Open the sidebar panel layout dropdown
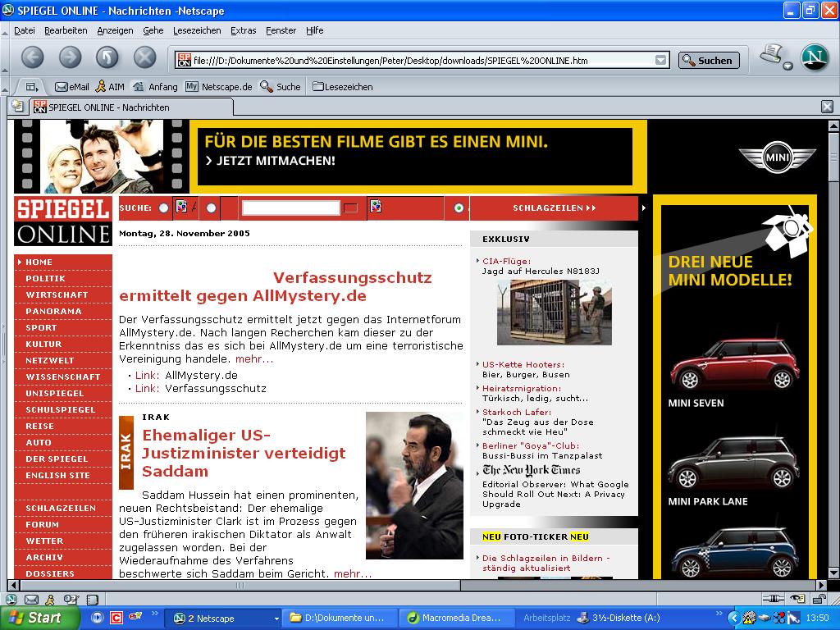The image size is (840, 630). [x=32, y=87]
